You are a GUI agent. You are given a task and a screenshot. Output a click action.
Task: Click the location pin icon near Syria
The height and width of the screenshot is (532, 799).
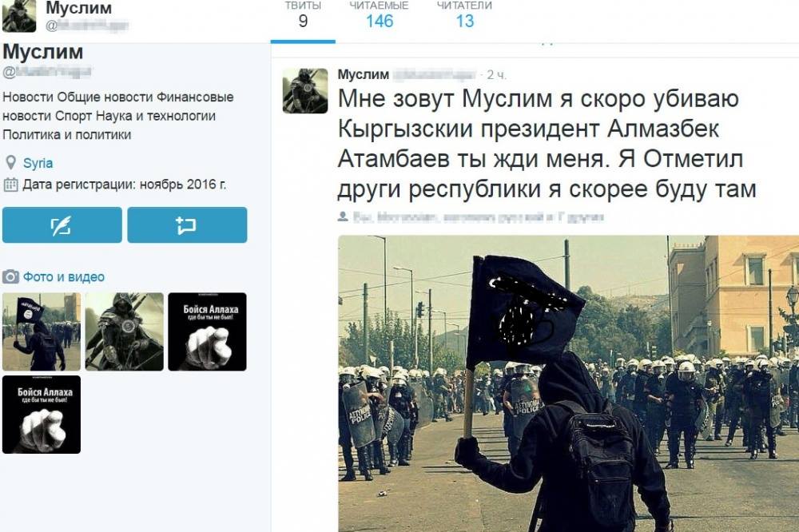10,163
